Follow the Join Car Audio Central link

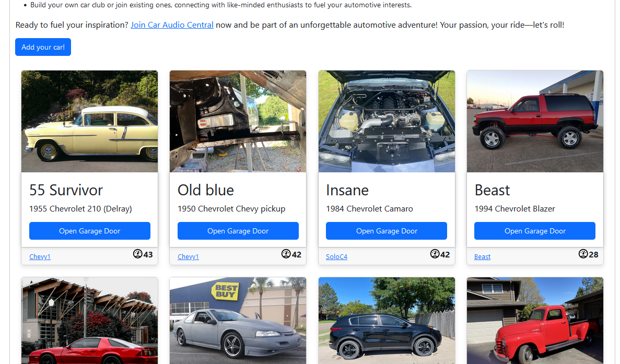click(x=172, y=25)
